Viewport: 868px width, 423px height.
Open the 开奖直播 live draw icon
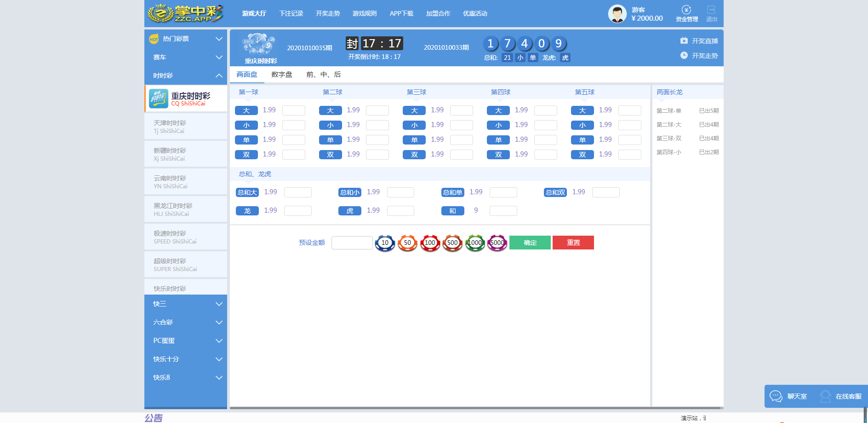684,41
